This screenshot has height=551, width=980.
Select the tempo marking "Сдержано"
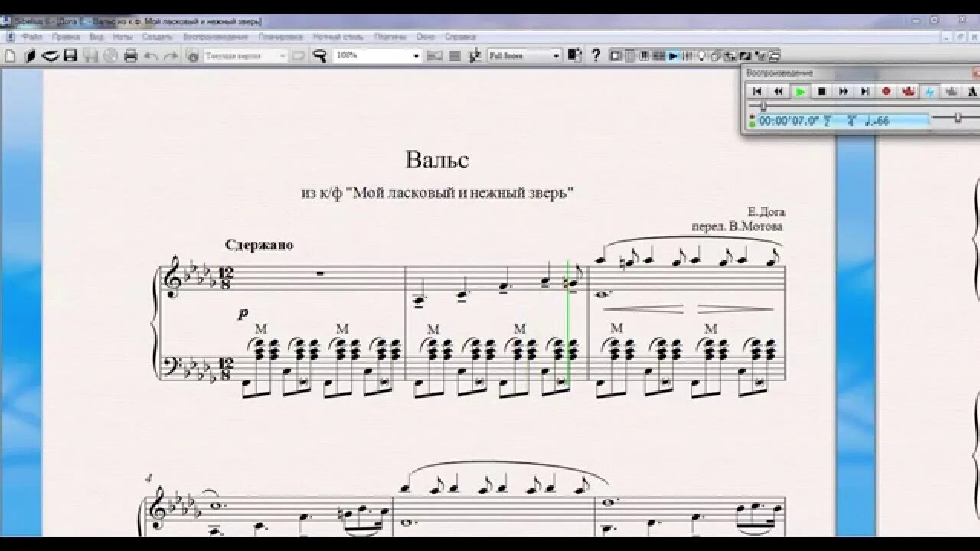tap(260, 245)
